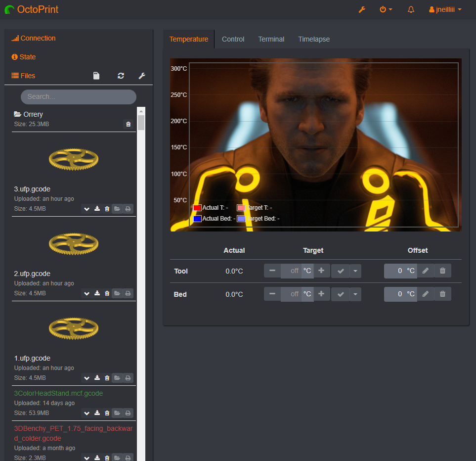Open thumbnail of 3.ufp.gcode
The height and width of the screenshot is (461, 476).
74,159
